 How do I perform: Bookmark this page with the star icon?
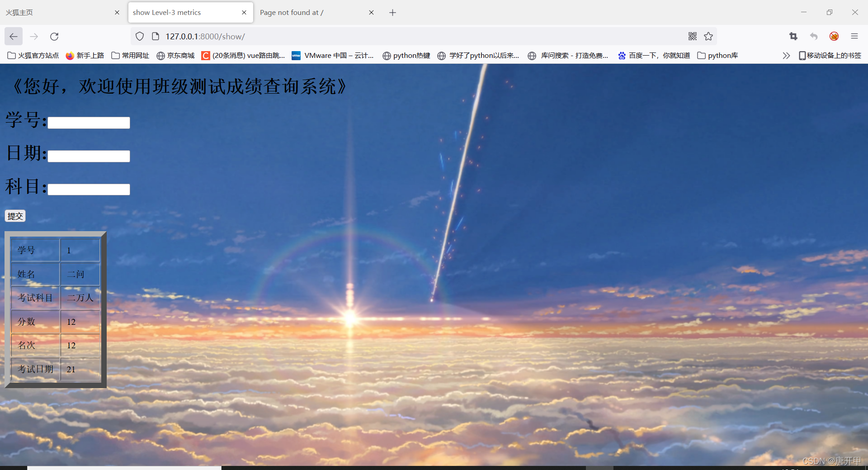click(x=708, y=36)
